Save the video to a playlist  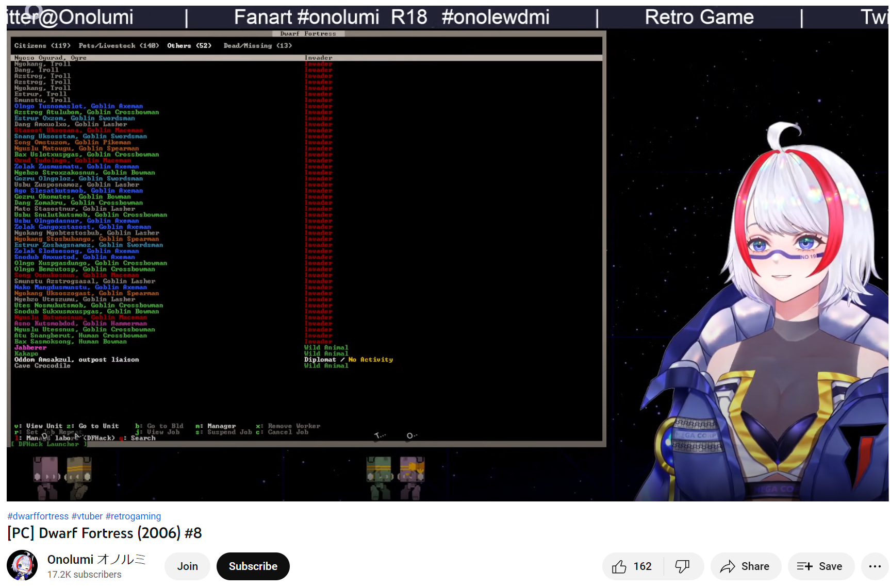820,566
